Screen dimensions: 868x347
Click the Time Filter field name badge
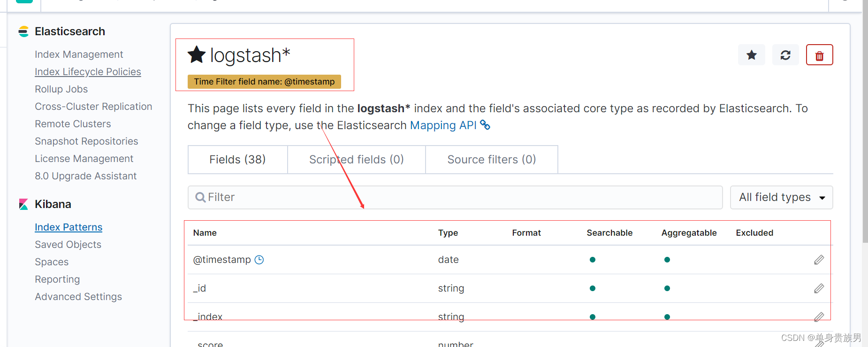click(x=264, y=82)
